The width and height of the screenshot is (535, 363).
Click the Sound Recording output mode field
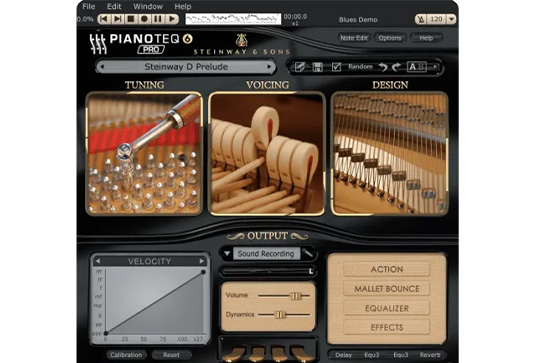click(x=266, y=253)
